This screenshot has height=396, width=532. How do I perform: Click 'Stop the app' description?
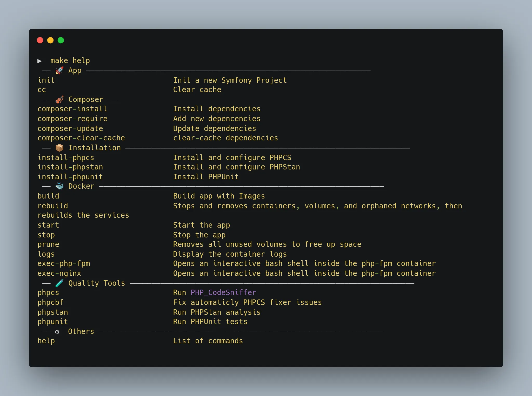(199, 235)
